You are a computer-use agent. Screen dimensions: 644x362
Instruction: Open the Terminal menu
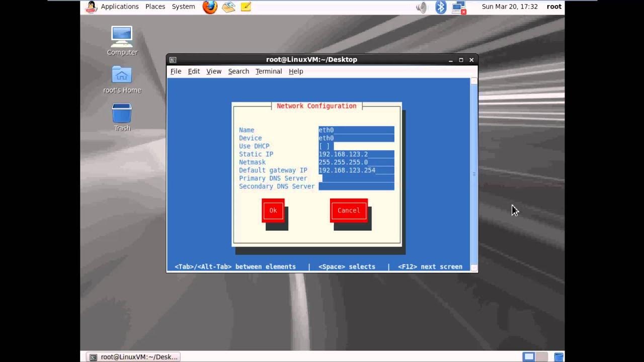pos(269,71)
